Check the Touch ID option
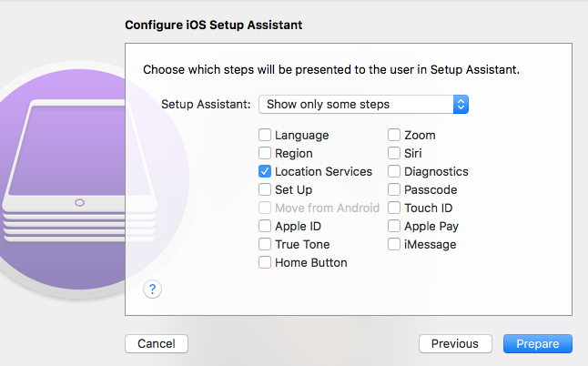Viewport: 588px width, 366px height. (394, 208)
